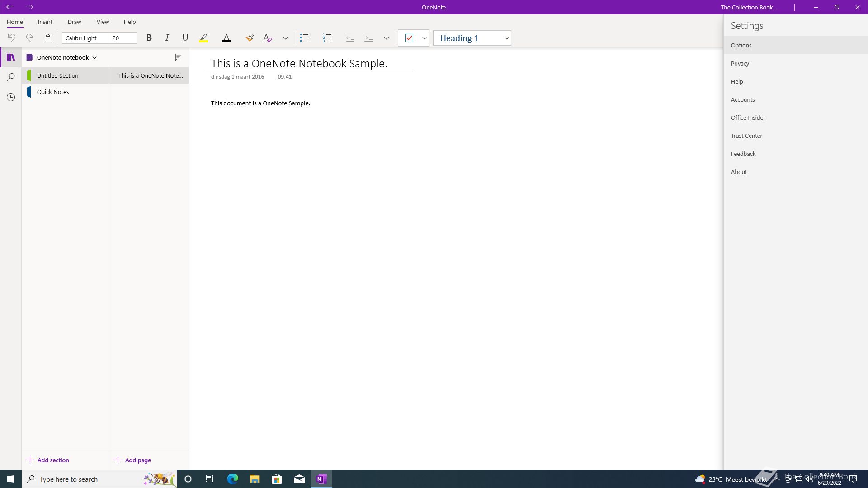
Task: Click the font size box showing 20
Action: (x=123, y=38)
